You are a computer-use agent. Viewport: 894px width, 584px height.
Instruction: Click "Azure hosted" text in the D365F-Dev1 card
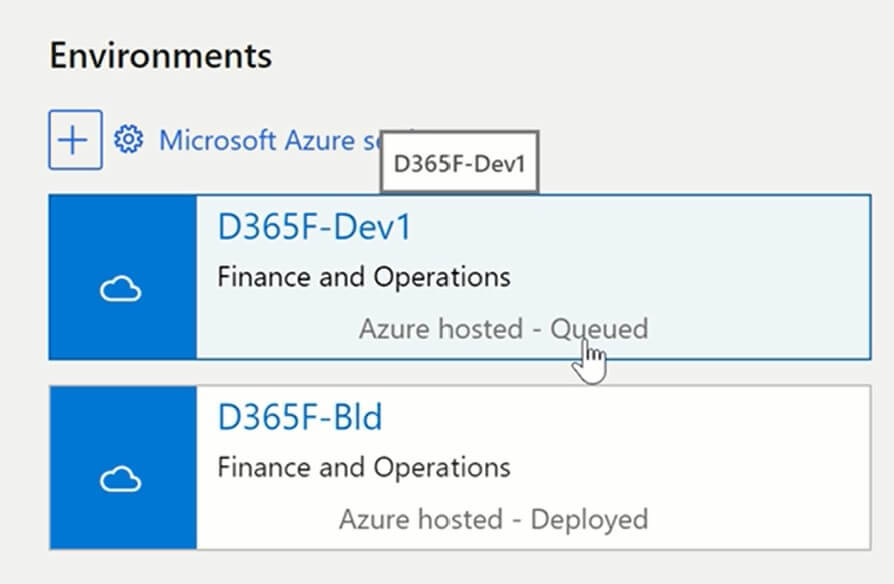pyautogui.click(x=441, y=328)
